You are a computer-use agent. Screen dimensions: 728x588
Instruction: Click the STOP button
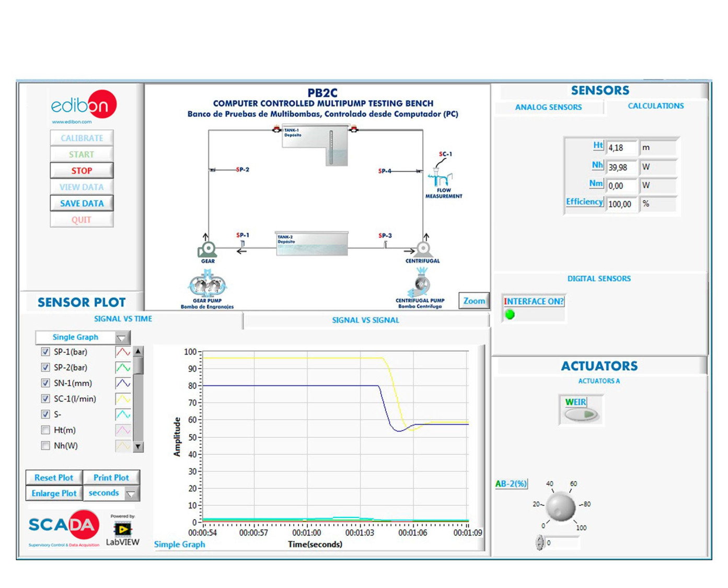[82, 171]
